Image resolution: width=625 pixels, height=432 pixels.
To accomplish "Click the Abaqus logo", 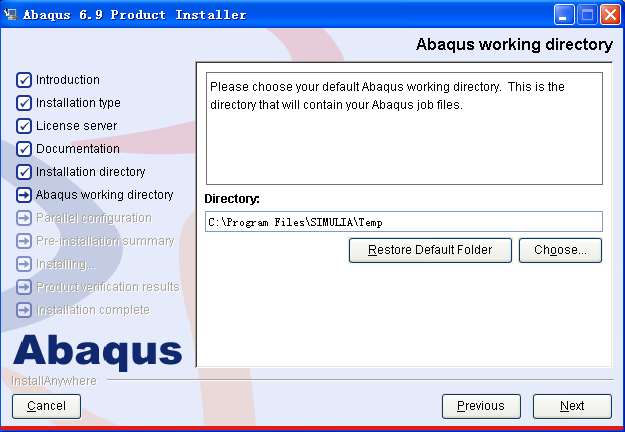I will [x=98, y=351].
